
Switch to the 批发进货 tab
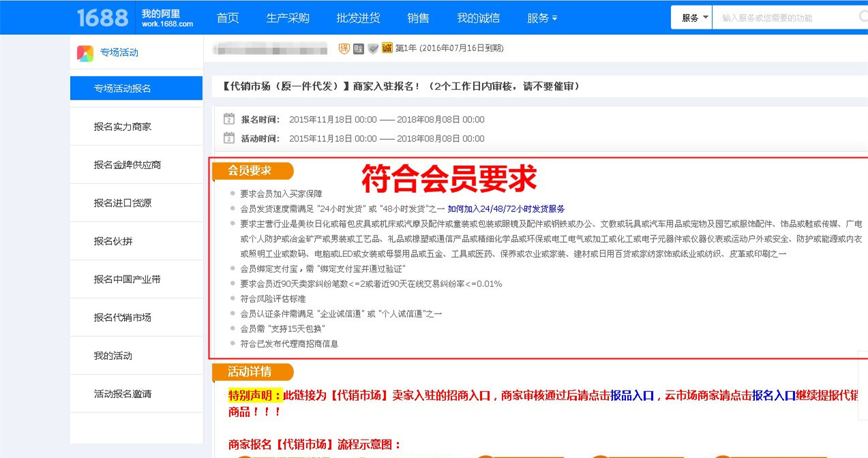[x=357, y=18]
